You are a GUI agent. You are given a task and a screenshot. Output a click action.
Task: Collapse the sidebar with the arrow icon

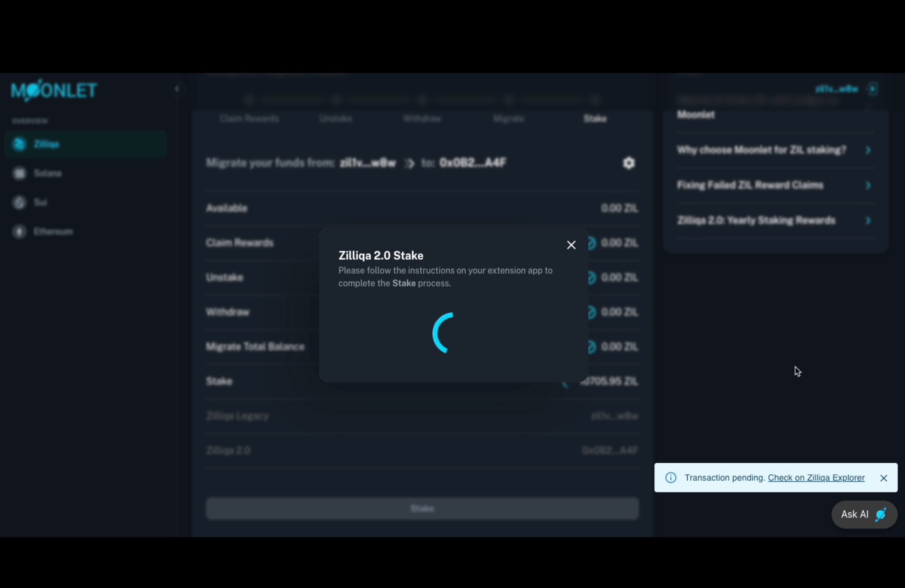pos(177,89)
